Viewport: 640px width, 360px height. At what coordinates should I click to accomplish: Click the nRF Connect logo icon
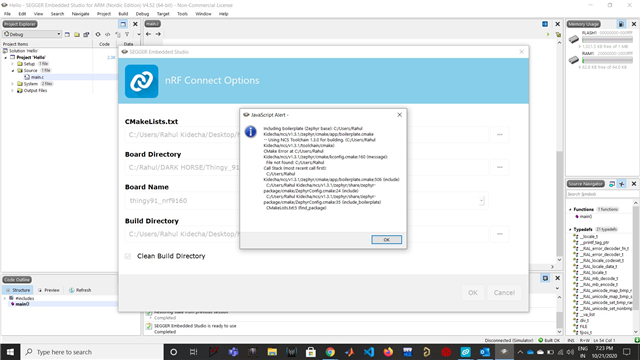pyautogui.click(x=142, y=81)
